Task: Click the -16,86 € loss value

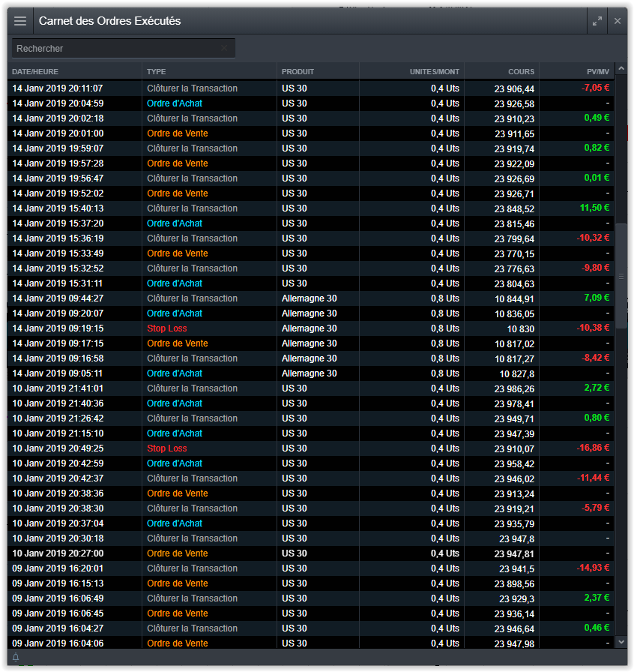Action: (594, 448)
